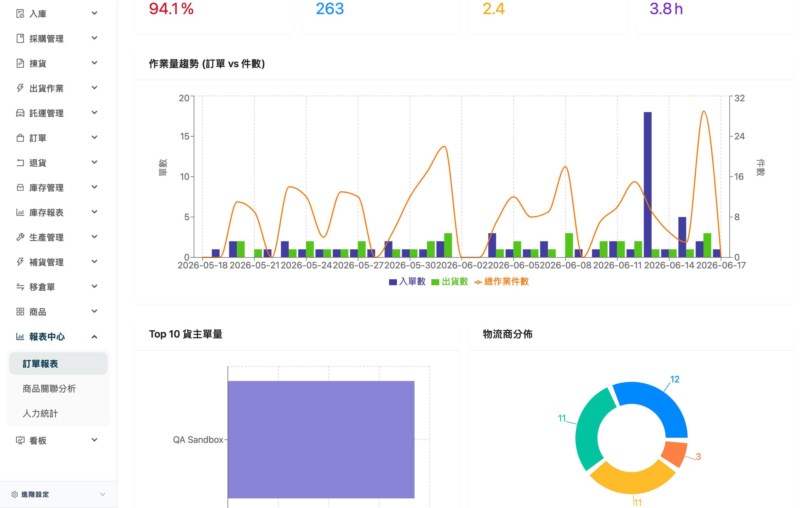Click the 生產管理 wrench icon
This screenshot has width=812, height=508.
pos(20,237)
